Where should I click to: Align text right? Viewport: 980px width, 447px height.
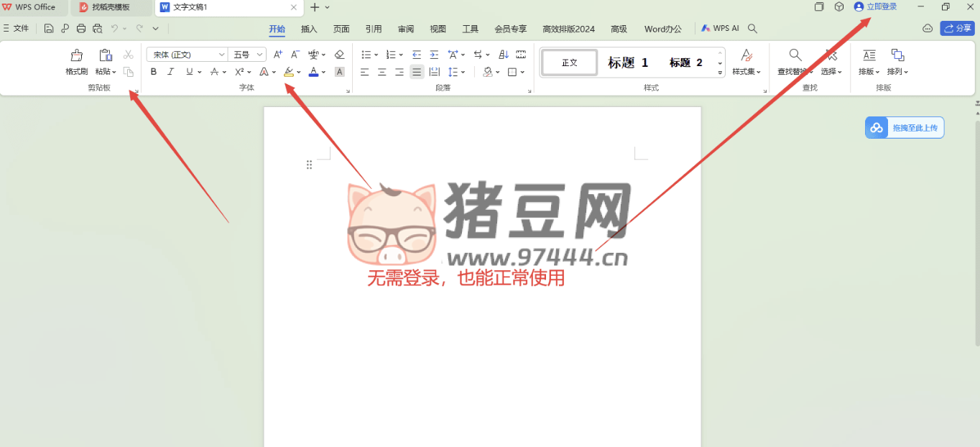pos(399,72)
